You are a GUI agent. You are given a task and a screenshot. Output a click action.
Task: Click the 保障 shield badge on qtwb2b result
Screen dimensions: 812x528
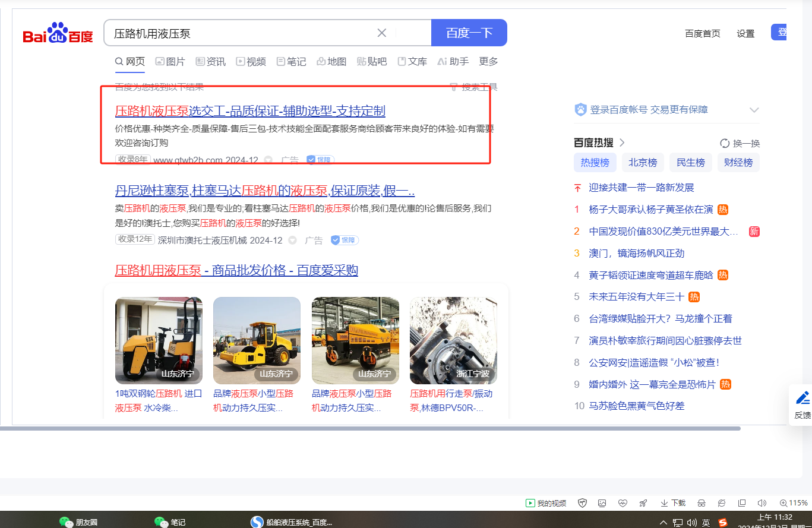pos(321,160)
